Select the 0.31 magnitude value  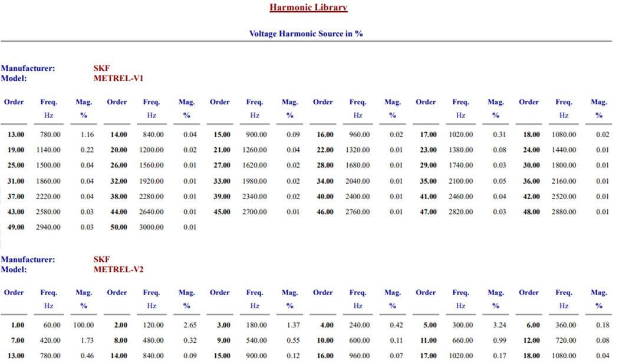point(499,134)
